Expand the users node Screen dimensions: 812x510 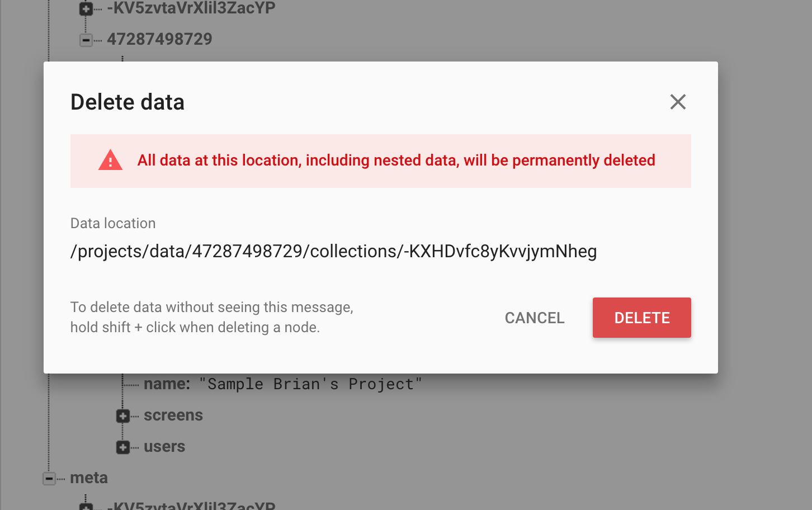[x=123, y=447]
